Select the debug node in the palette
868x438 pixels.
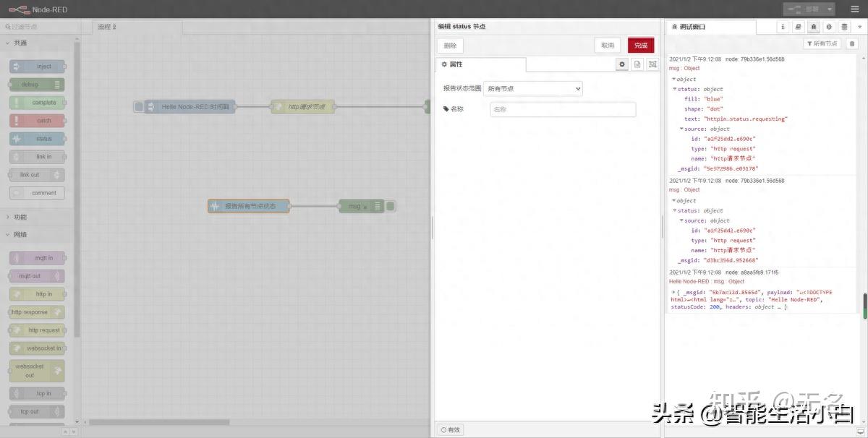38,85
